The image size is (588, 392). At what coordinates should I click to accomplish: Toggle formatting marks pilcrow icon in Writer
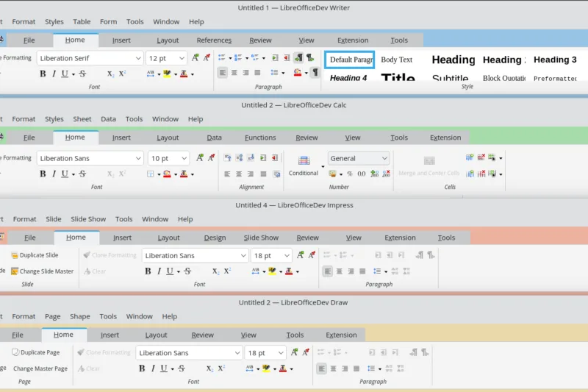click(315, 72)
